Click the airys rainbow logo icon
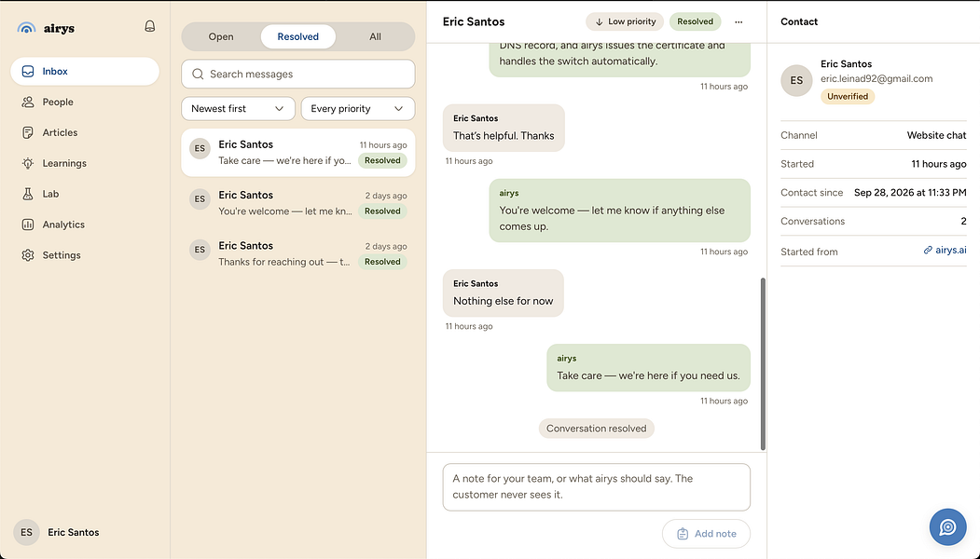The width and height of the screenshot is (980, 559). (x=26, y=28)
